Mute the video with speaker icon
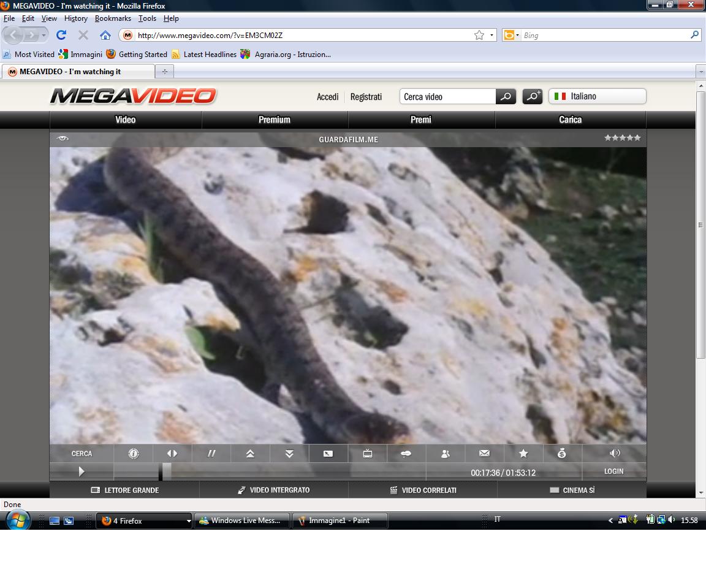This screenshot has height=588, width=706. tap(615, 453)
